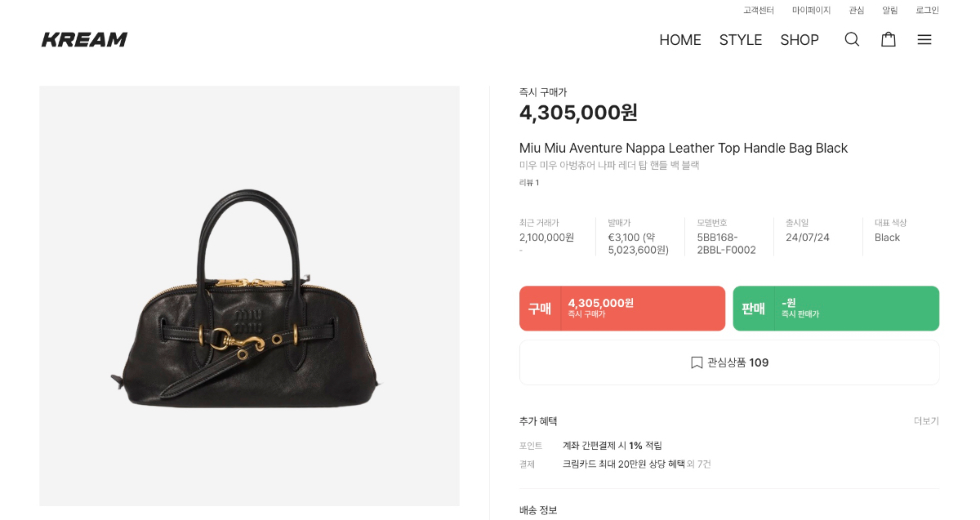Image resolution: width=980 pixels, height=520 pixels.
Task: Open the shopping bag icon
Action: pyautogui.click(x=888, y=39)
